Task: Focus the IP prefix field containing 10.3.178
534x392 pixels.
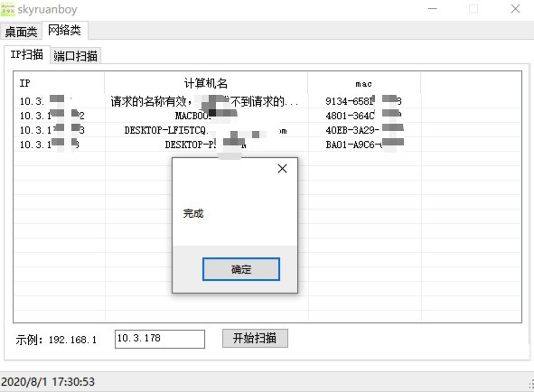Action: 160,339
